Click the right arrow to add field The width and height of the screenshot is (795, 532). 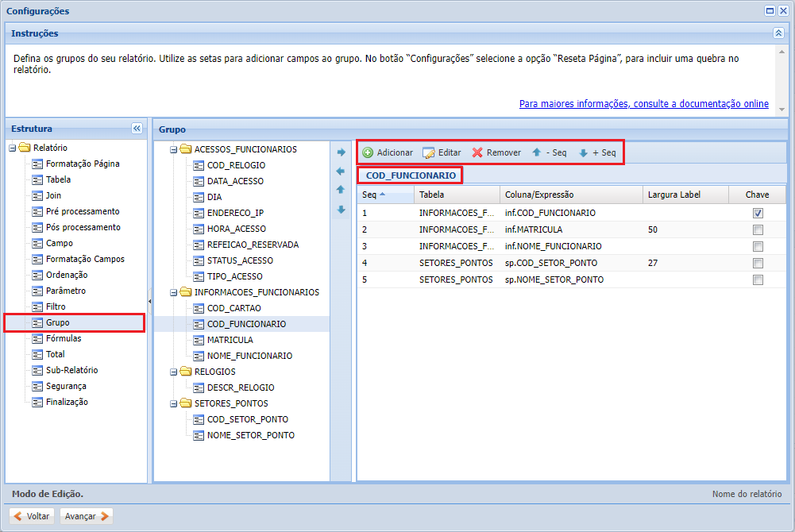[x=341, y=152]
